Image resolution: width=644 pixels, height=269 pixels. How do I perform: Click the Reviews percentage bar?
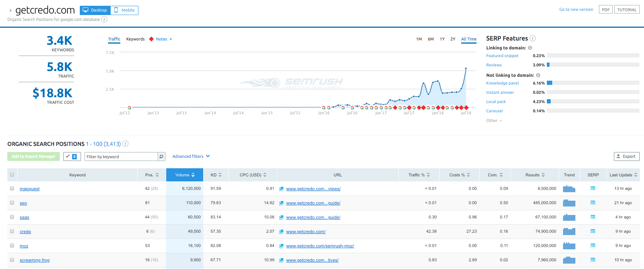click(593, 65)
